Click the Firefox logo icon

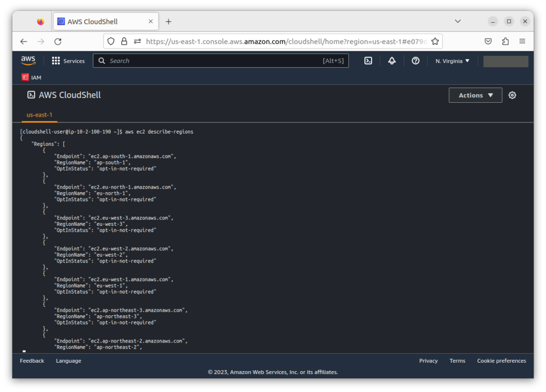tap(41, 21)
